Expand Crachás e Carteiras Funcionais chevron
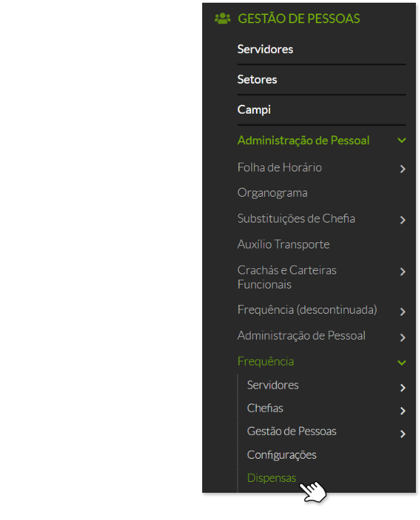420x520 pixels. 403,272
